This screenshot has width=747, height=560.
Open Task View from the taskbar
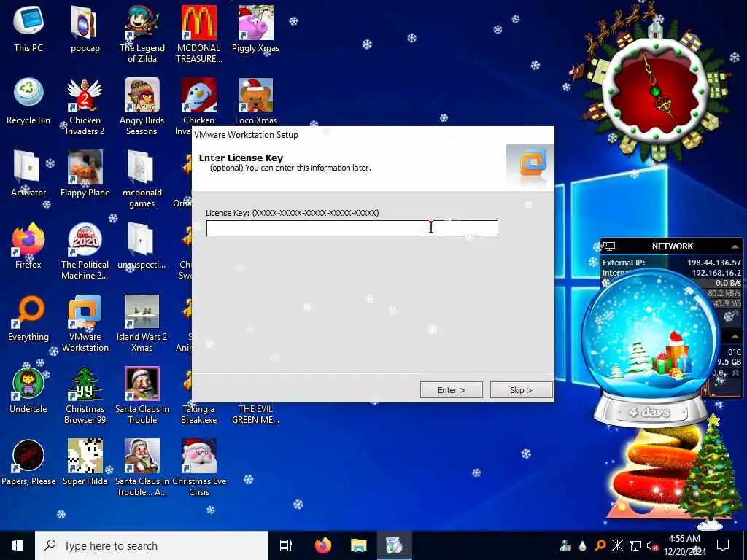tap(286, 545)
